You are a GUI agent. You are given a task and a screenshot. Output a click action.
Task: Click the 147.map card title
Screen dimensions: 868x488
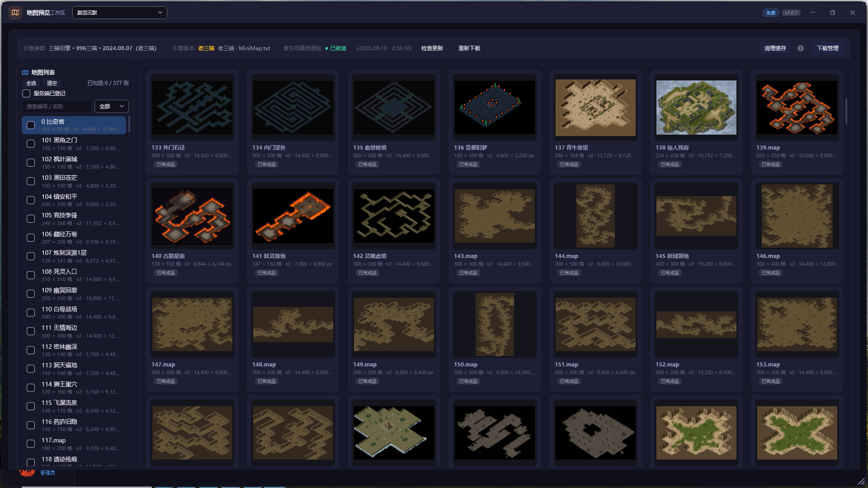click(x=163, y=365)
